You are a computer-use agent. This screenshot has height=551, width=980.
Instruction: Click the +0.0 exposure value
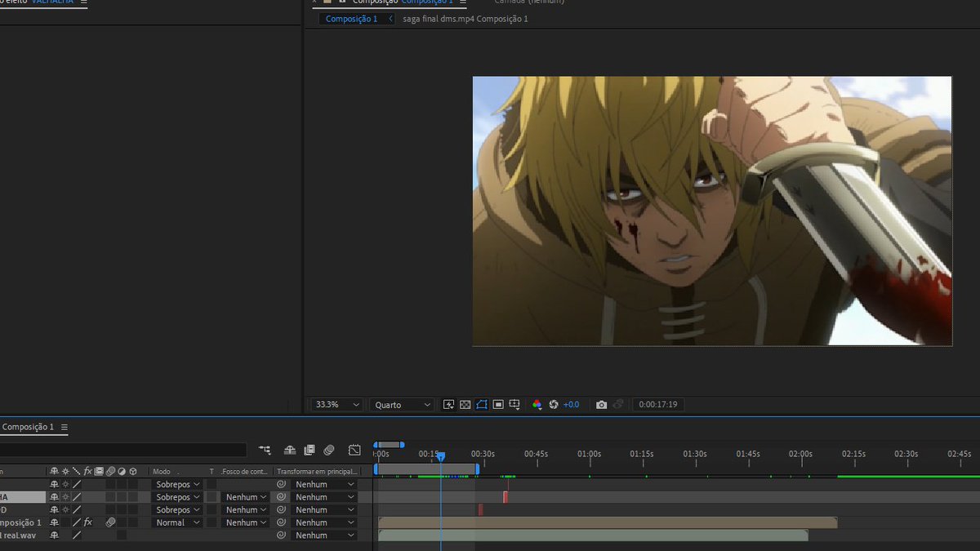[571, 405]
